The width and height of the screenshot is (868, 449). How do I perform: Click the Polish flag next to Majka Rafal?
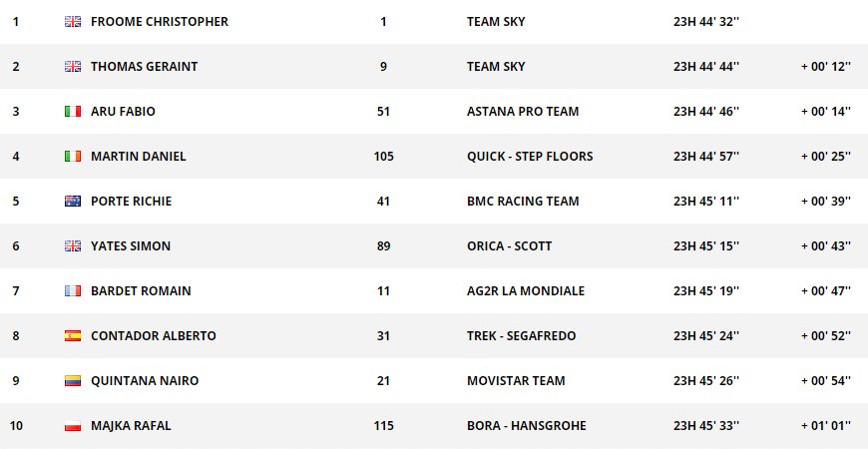pos(72,426)
